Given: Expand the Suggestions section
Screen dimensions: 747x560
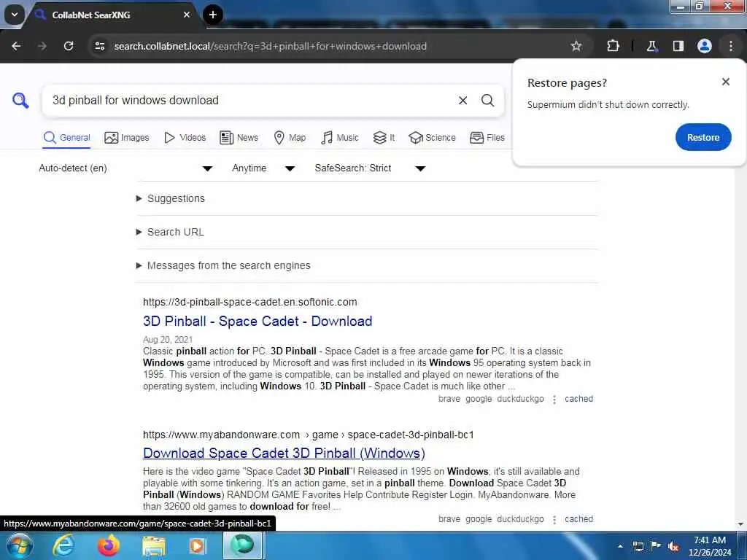Looking at the screenshot, I should [x=171, y=198].
